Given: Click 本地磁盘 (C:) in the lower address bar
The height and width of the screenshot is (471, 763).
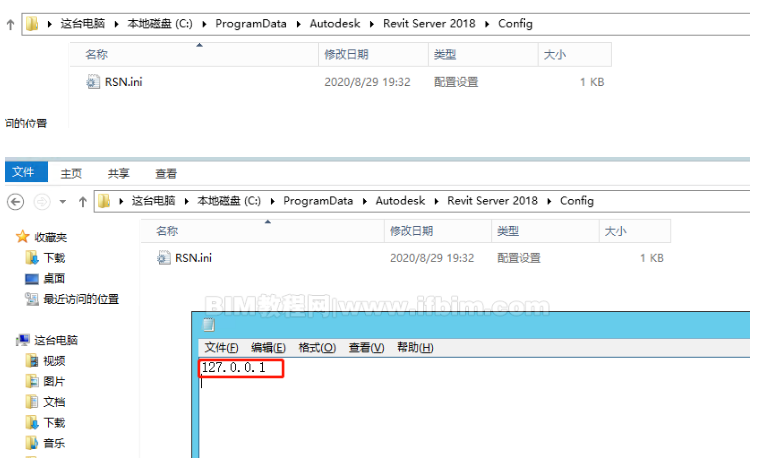Looking at the screenshot, I should click(229, 201).
